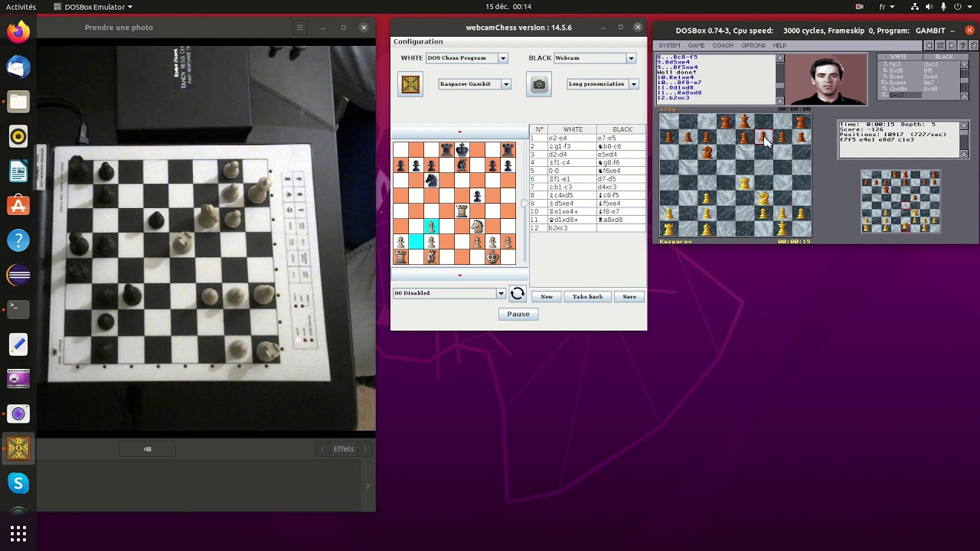This screenshot has height=551, width=980.
Task: Click Gambit's pause toolbar icon
Action: coord(940,45)
